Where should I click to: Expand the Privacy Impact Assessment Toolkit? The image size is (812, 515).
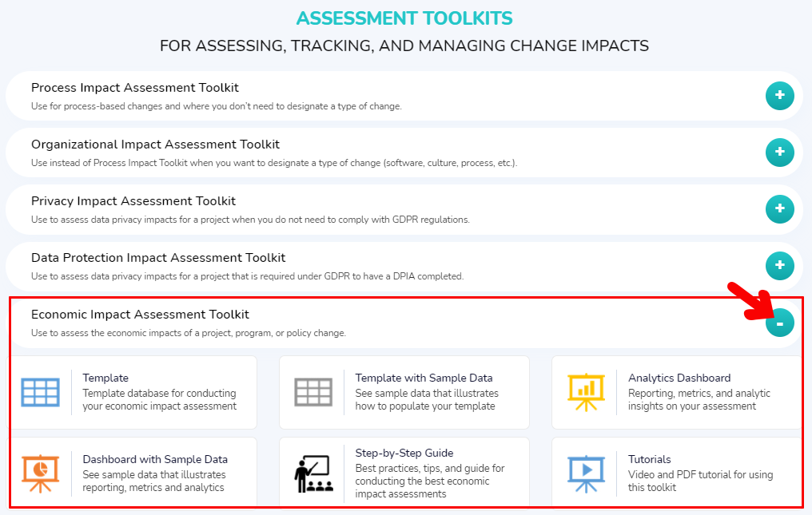(780, 209)
